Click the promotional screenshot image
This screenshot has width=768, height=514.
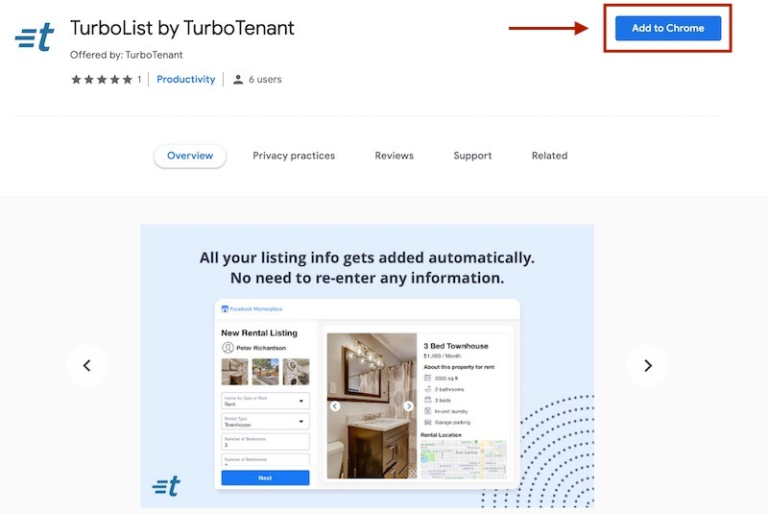click(x=367, y=366)
